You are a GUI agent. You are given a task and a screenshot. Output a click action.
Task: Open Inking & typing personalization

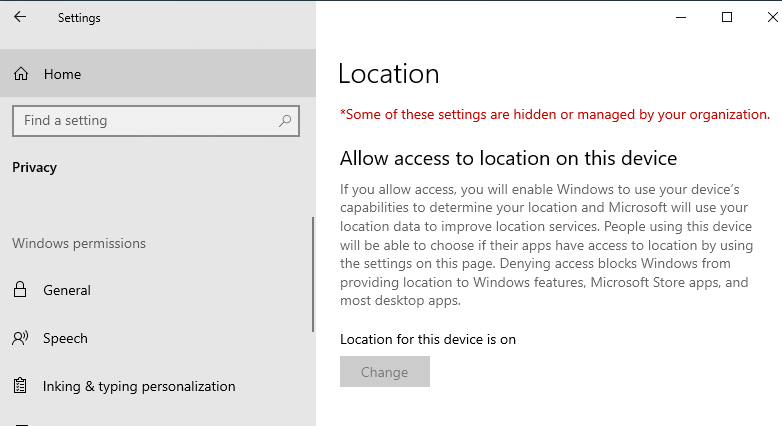point(156,386)
